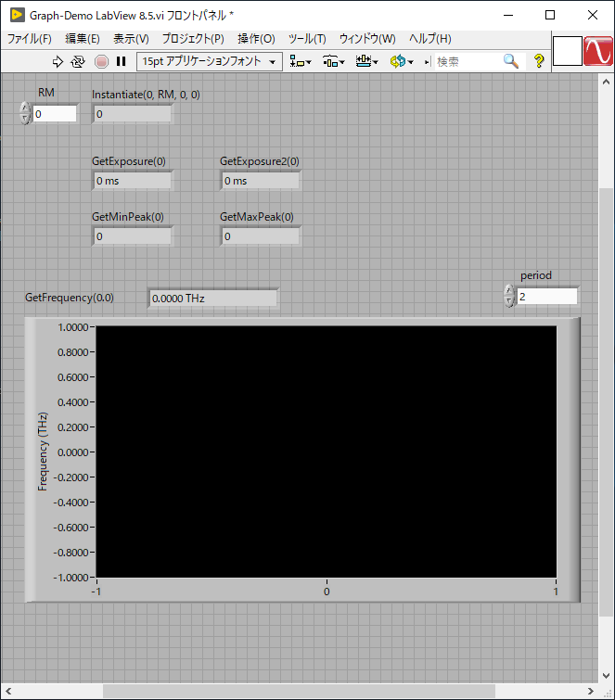615x700 pixels.
Task: Open the 15pt application font dropdown
Action: pos(210,61)
